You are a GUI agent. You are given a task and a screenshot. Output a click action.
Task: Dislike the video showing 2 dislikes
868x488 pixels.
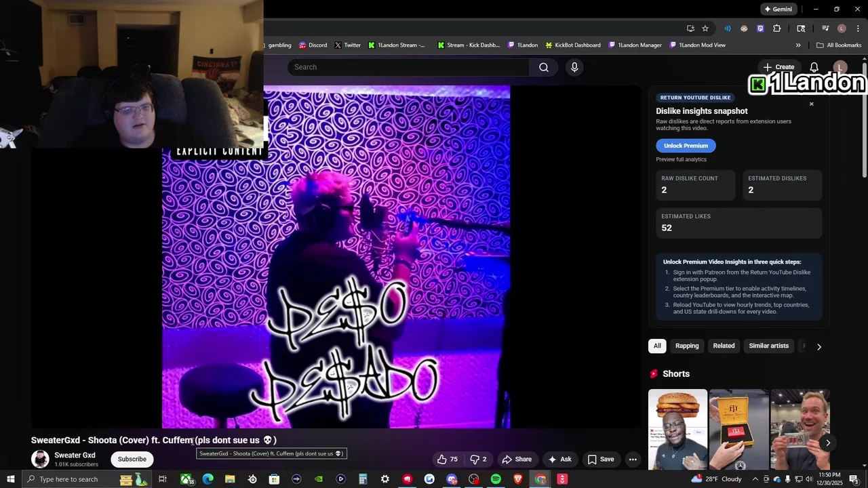click(x=479, y=459)
